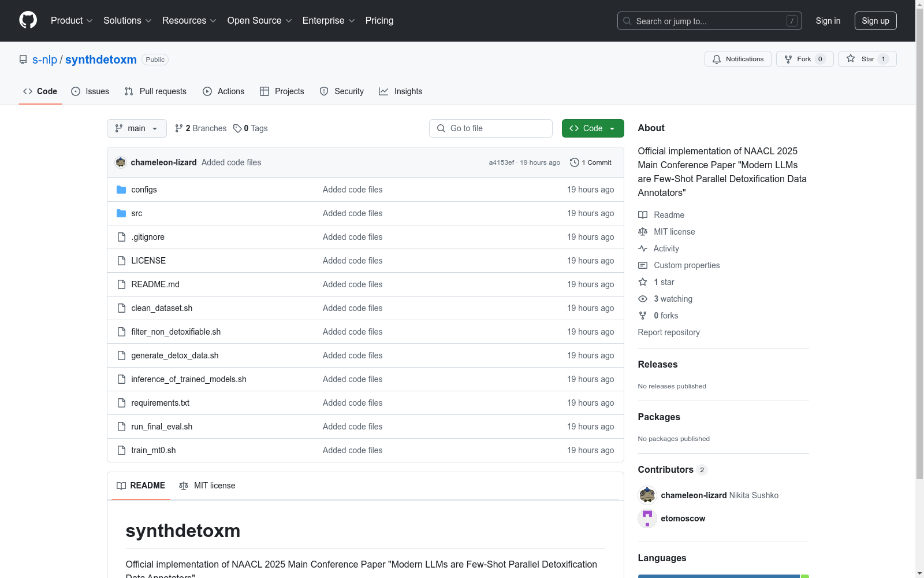Open the Pull requests tab
The width and height of the screenshot is (924, 578).
[155, 91]
